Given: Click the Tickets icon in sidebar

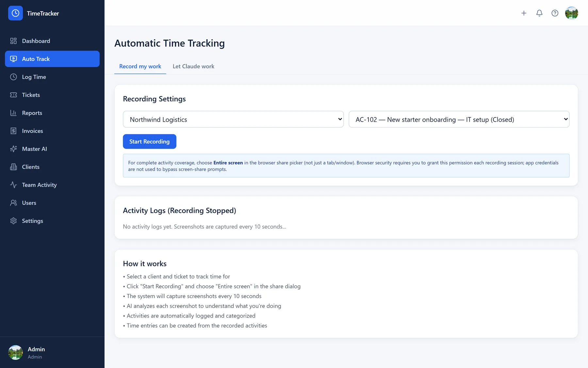Looking at the screenshot, I should (13, 95).
